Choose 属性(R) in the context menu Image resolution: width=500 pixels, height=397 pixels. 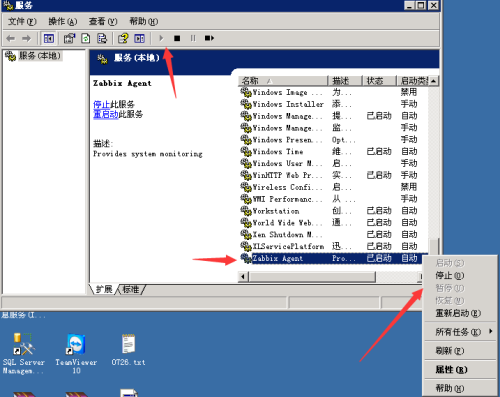pyautogui.click(x=460, y=370)
